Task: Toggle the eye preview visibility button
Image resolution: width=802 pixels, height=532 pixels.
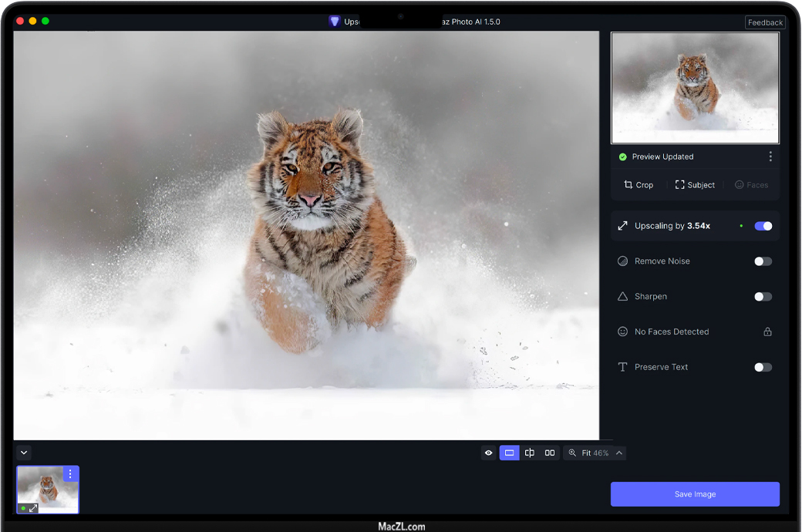Action: click(x=488, y=453)
